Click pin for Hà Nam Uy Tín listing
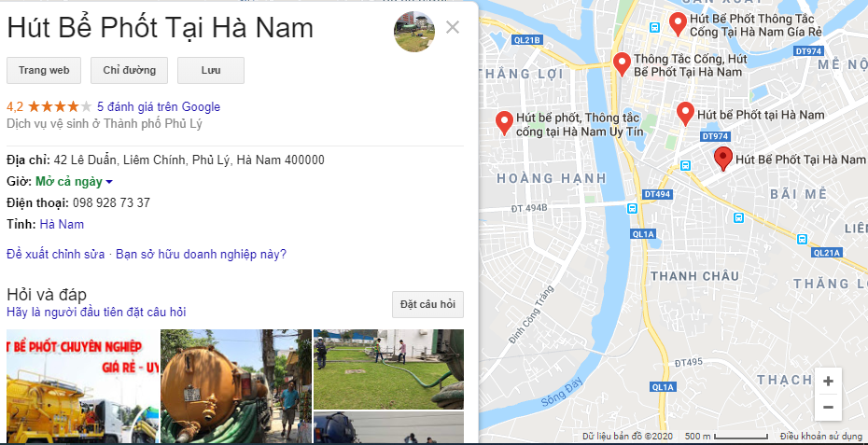 (504, 123)
